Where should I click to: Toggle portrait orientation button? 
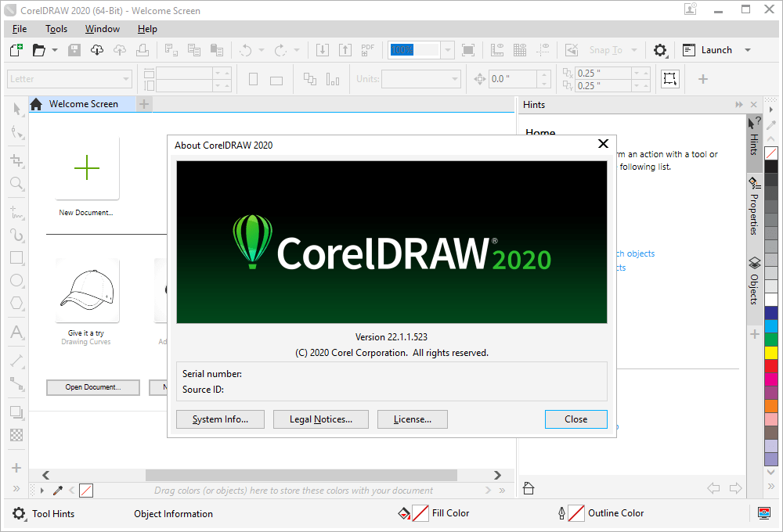[x=253, y=79]
